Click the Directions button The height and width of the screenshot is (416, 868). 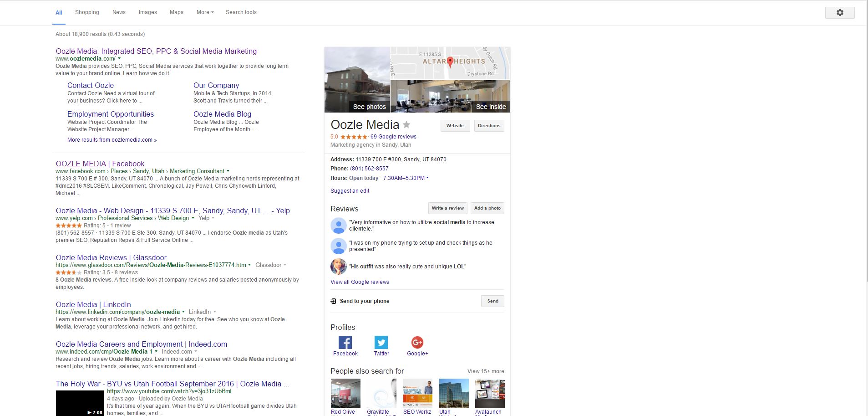489,126
